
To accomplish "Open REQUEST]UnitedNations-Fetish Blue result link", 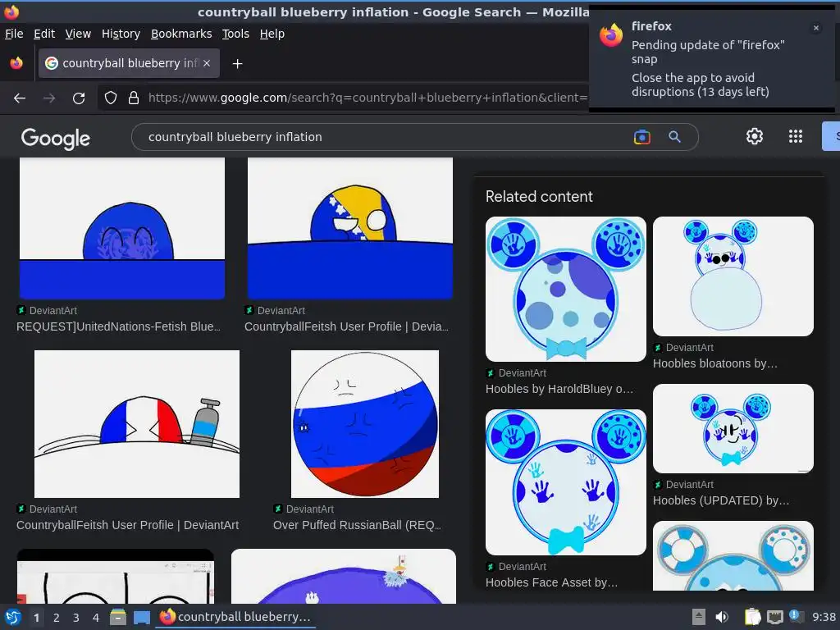I will (118, 326).
